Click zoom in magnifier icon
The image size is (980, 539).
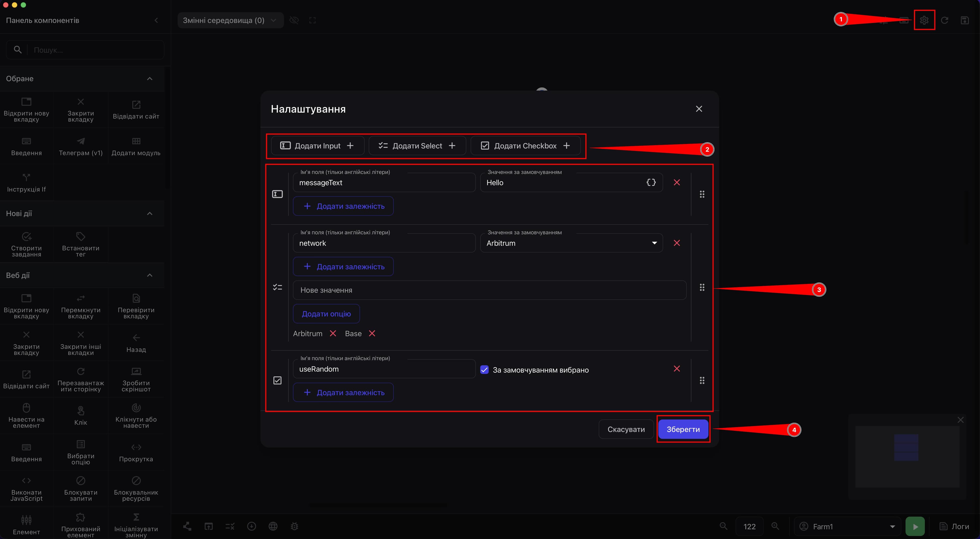click(775, 526)
